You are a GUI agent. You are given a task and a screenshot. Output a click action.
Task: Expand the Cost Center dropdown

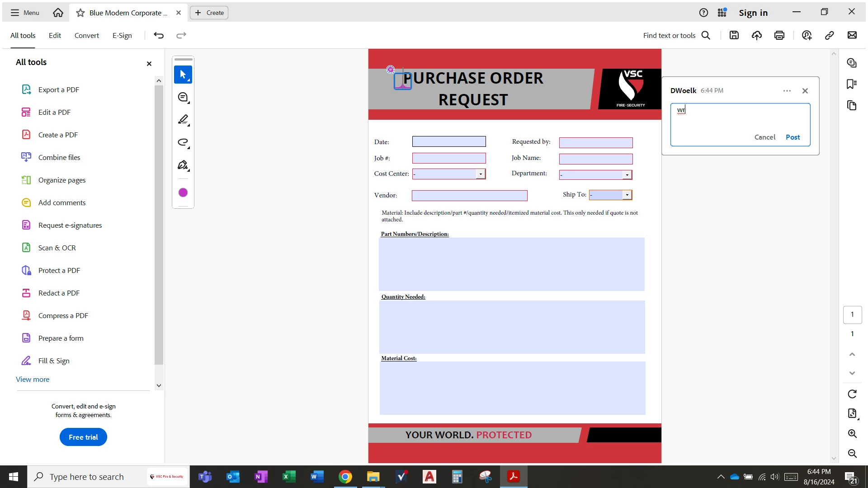[x=481, y=174]
